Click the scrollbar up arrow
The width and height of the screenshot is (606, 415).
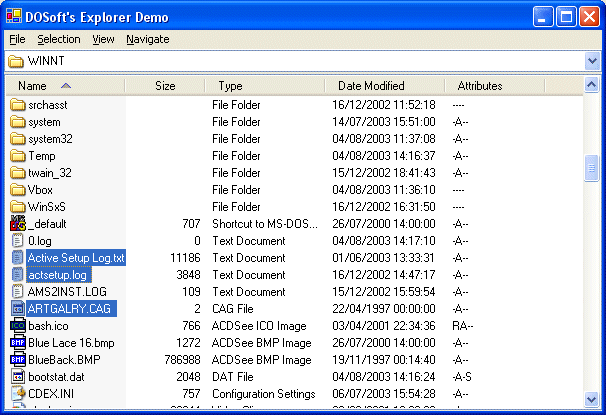click(x=591, y=86)
